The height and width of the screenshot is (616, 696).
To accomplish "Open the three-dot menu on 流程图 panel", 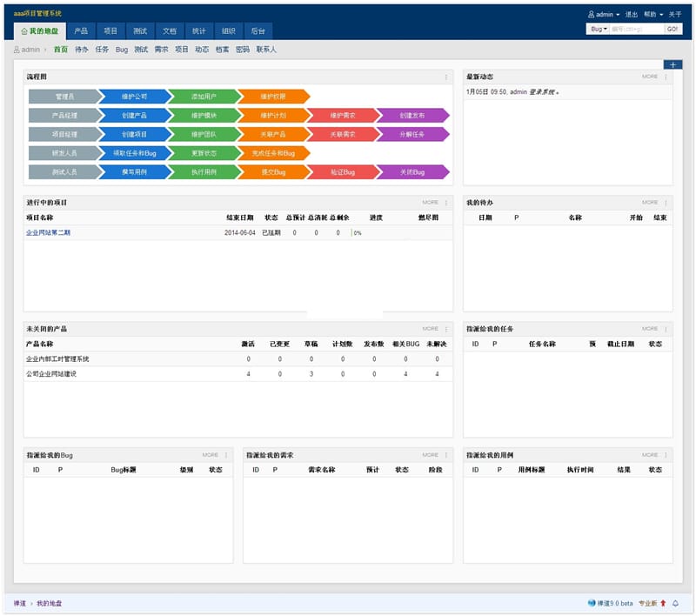I will pyautogui.click(x=447, y=77).
